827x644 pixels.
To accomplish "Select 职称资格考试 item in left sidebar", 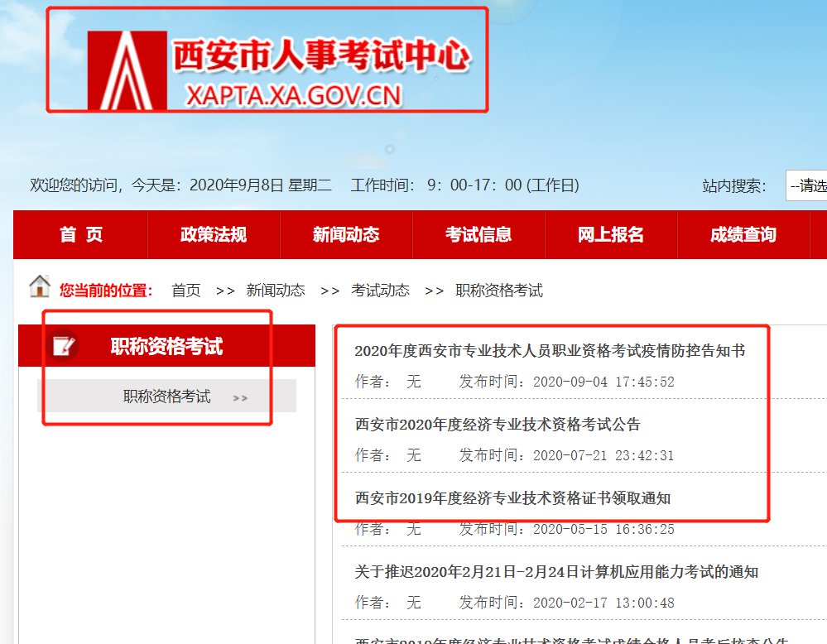I will (167, 397).
